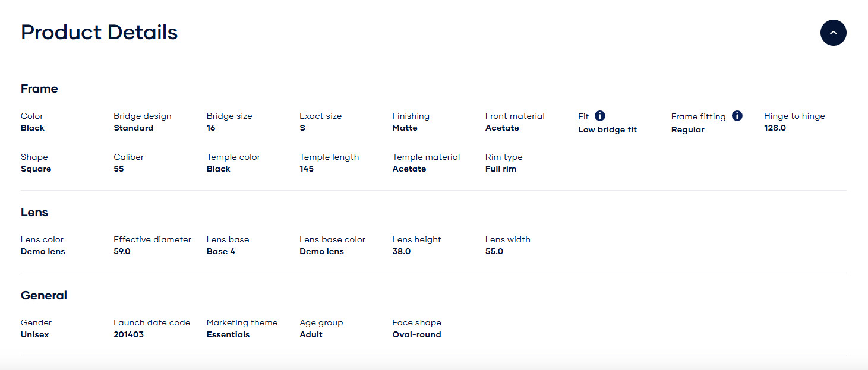Image resolution: width=868 pixels, height=370 pixels.
Task: Click the Lens width 55.0 value
Action: (494, 251)
